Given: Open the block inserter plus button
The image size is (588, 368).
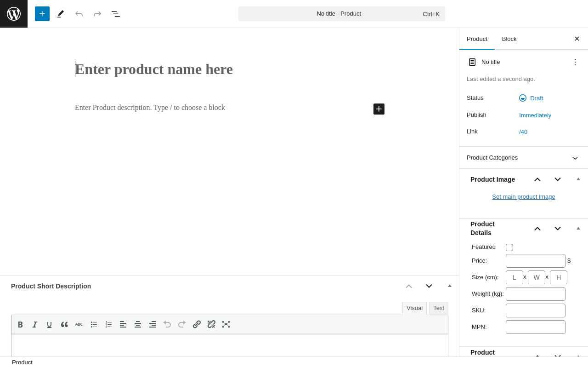Looking at the screenshot, I should [42, 14].
